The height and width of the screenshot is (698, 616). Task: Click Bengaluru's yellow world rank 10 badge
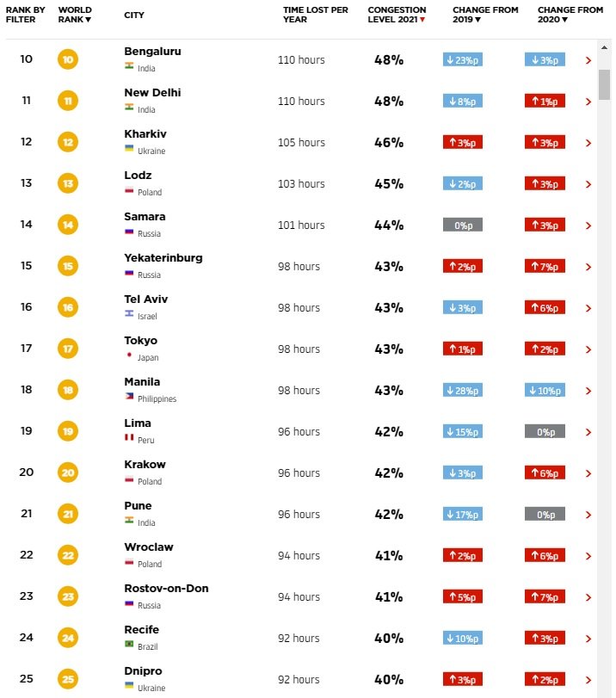pos(68,59)
